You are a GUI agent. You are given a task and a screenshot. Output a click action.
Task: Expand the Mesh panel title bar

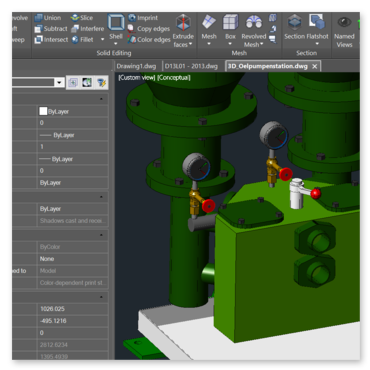coord(239,53)
